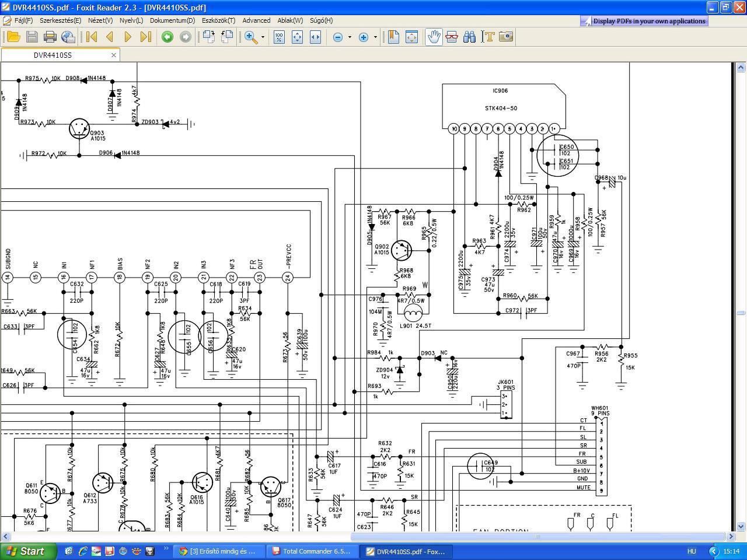
Task: Click the Fit Page icon
Action: pos(297,37)
